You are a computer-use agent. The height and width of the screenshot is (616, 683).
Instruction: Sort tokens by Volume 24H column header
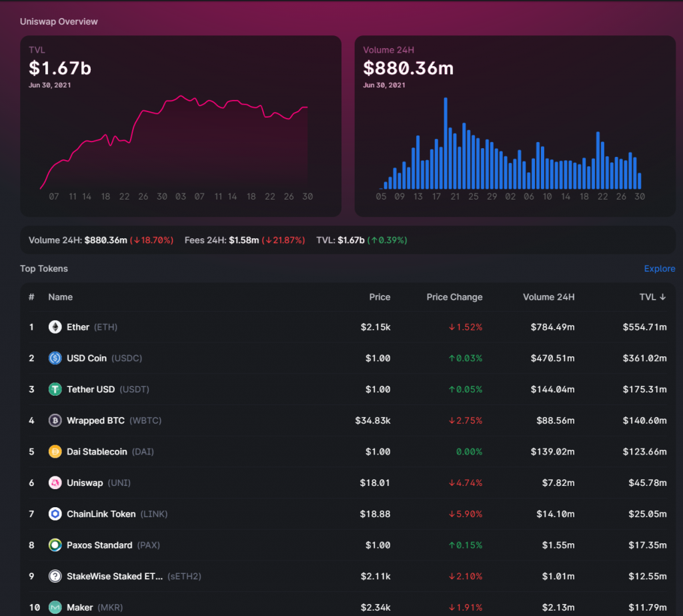(548, 297)
